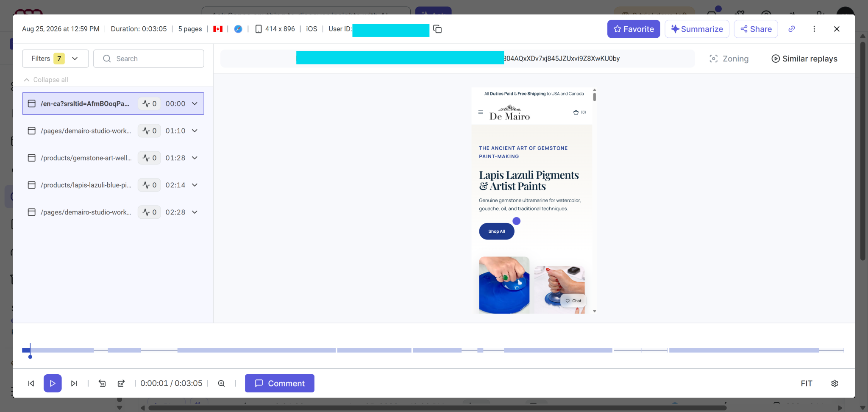Click the Share button
This screenshot has width=868, height=412.
pyautogui.click(x=756, y=29)
